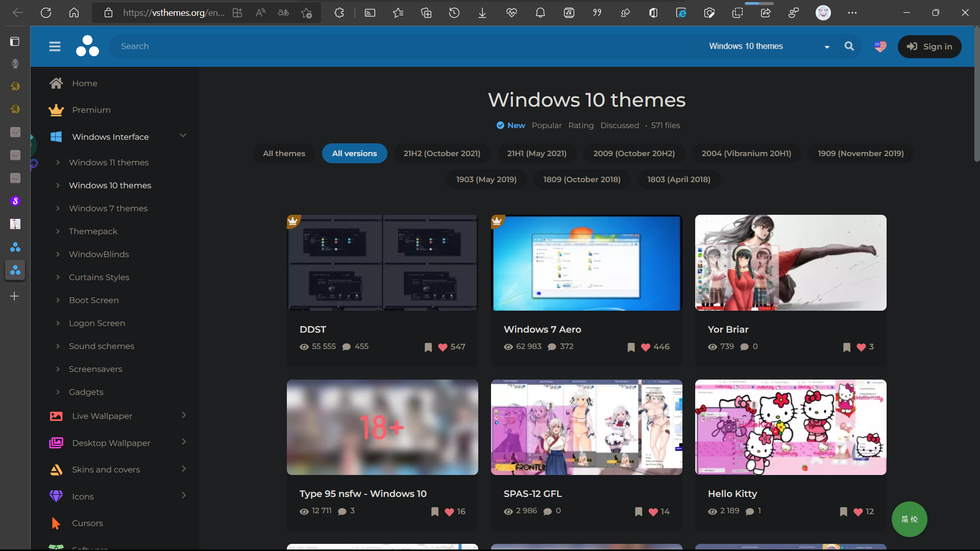This screenshot has height=551, width=980.
Task: Sort themes by Discussed
Action: point(620,126)
